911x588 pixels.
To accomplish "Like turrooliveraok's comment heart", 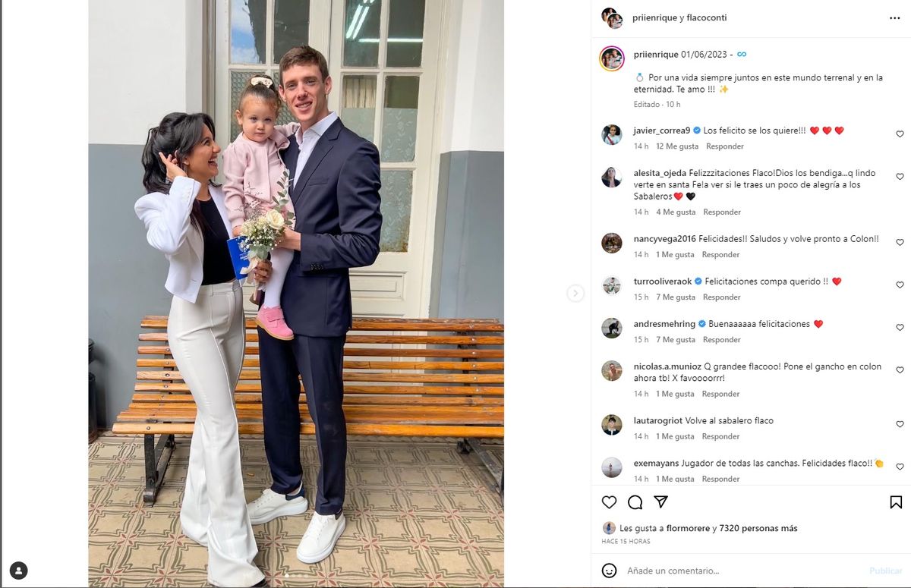I will pyautogui.click(x=900, y=285).
